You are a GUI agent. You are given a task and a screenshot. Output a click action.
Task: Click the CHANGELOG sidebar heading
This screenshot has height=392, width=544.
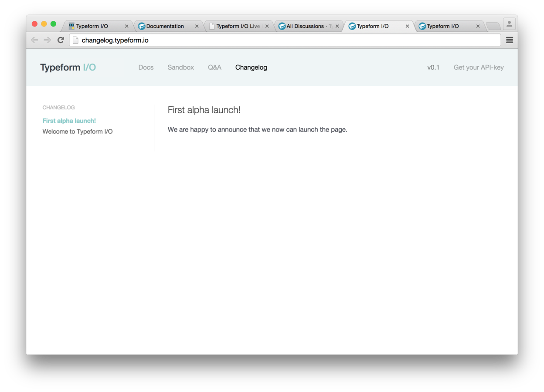point(58,108)
